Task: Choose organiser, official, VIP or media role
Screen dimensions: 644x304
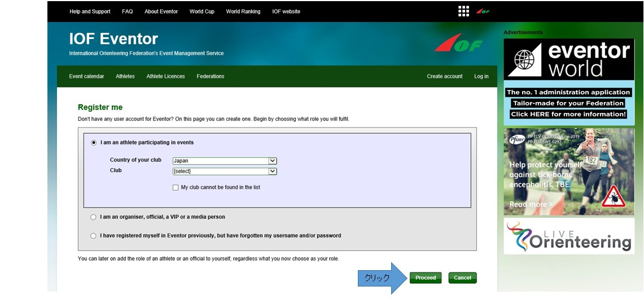Action: click(x=94, y=217)
